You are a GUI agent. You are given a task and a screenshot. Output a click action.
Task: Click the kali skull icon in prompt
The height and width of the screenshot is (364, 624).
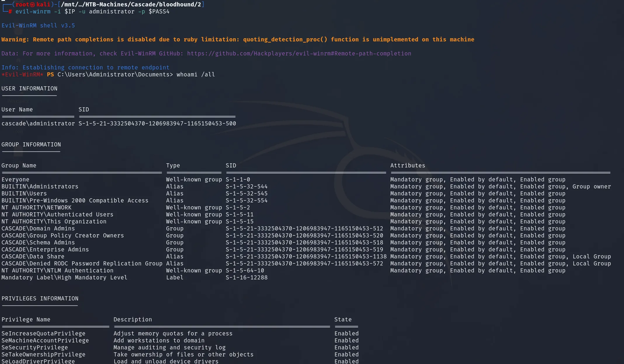(x=32, y=4)
